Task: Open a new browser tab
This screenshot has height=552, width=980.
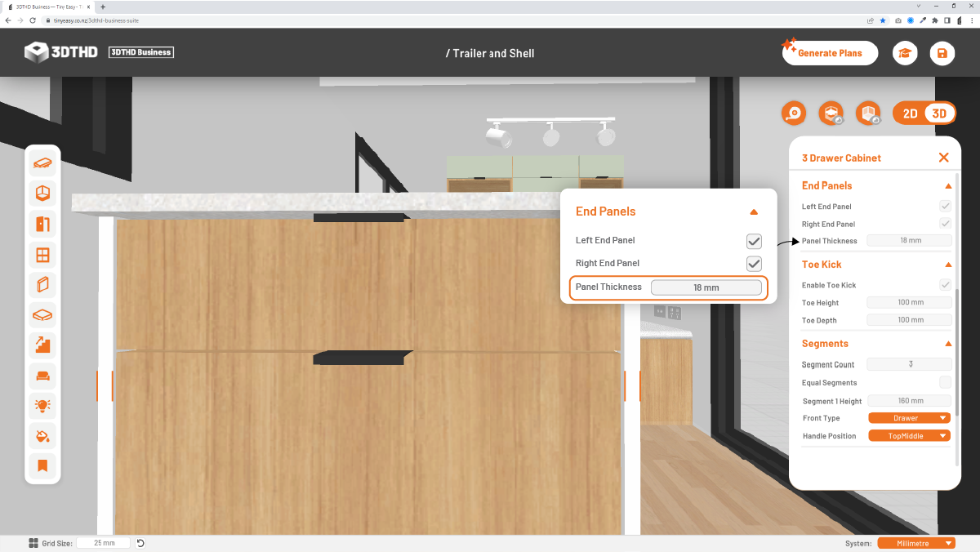Action: click(x=102, y=6)
